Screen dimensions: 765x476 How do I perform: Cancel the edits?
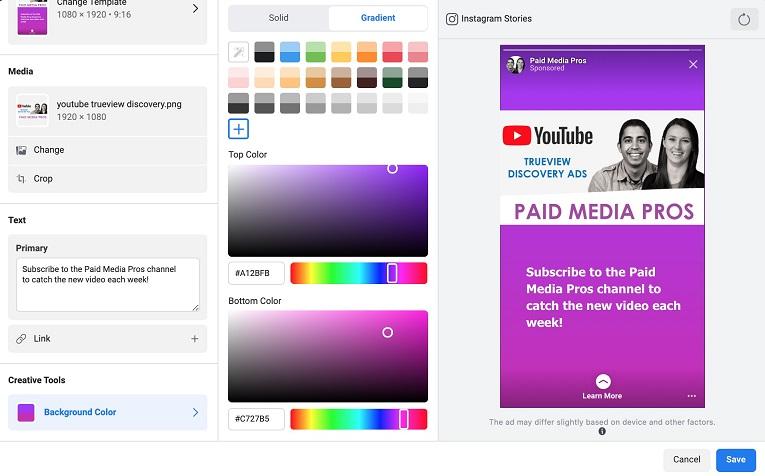coord(686,459)
